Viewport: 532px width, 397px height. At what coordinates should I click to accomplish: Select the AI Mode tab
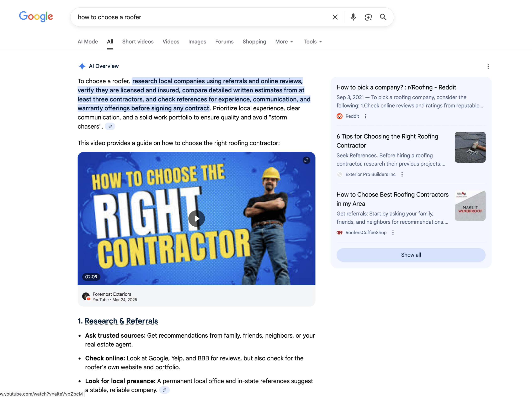click(88, 42)
